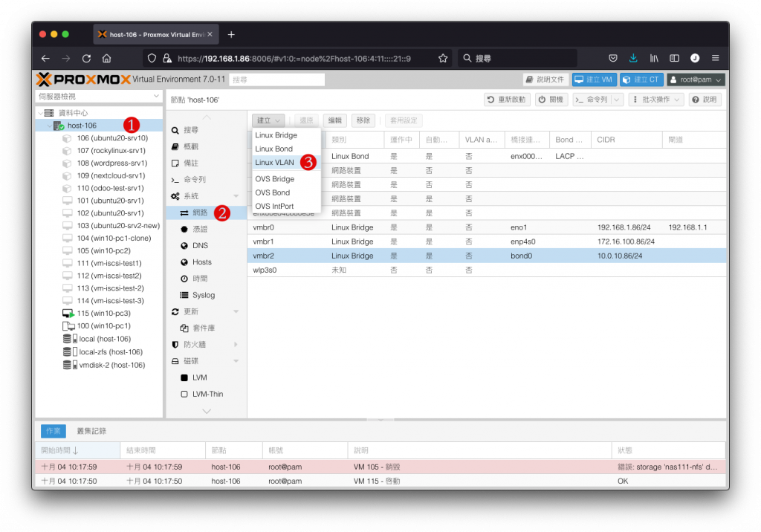Click 說明 help button
This screenshot has width=761, height=532.
(705, 100)
